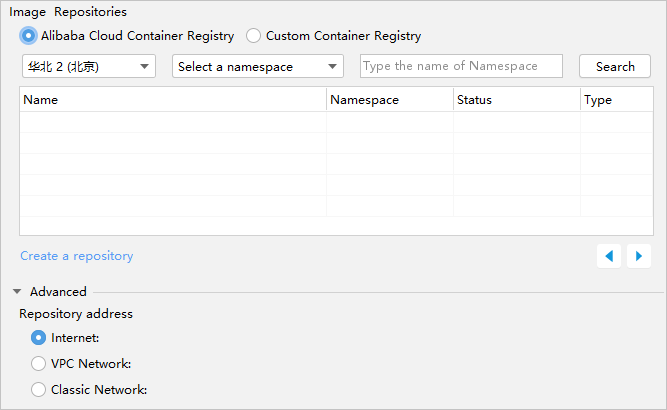The height and width of the screenshot is (410, 667).
Task: Open the Select a namespace dropdown
Action: (258, 67)
